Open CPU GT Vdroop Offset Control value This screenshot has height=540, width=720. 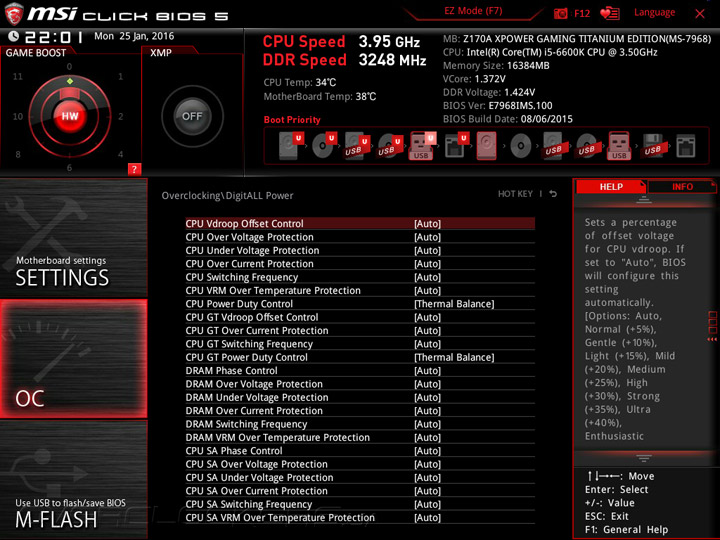click(427, 317)
